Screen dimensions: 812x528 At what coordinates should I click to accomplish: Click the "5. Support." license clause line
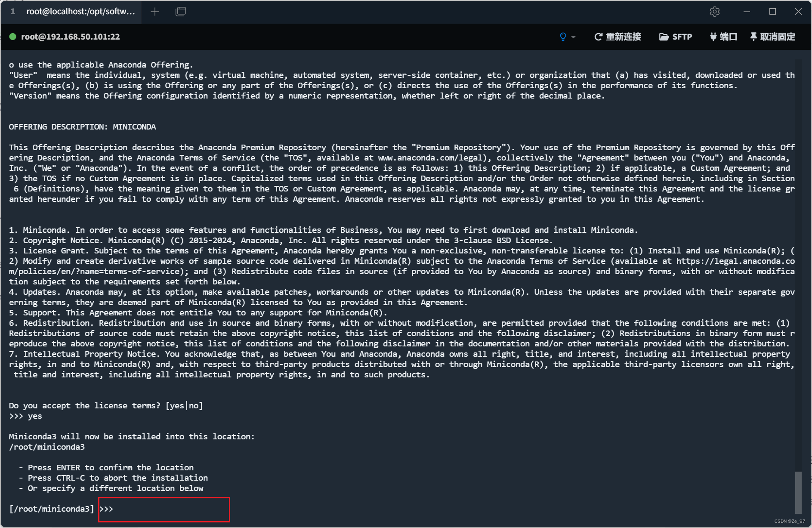[198, 313]
